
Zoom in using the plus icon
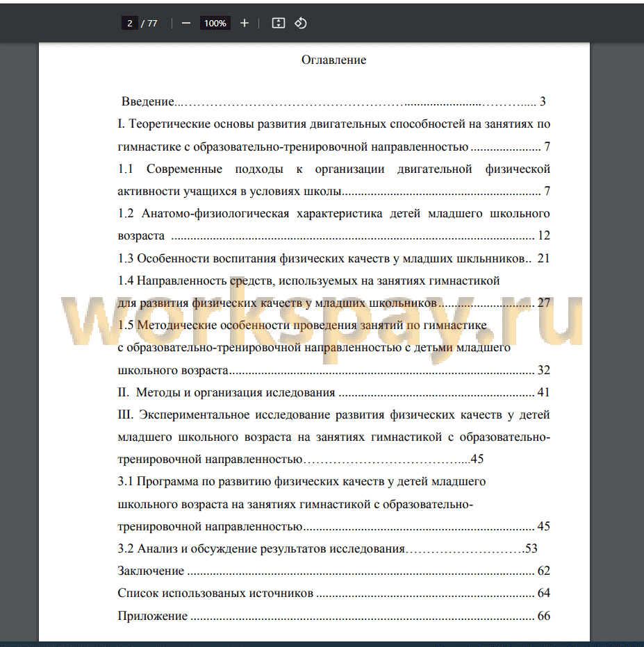(245, 23)
